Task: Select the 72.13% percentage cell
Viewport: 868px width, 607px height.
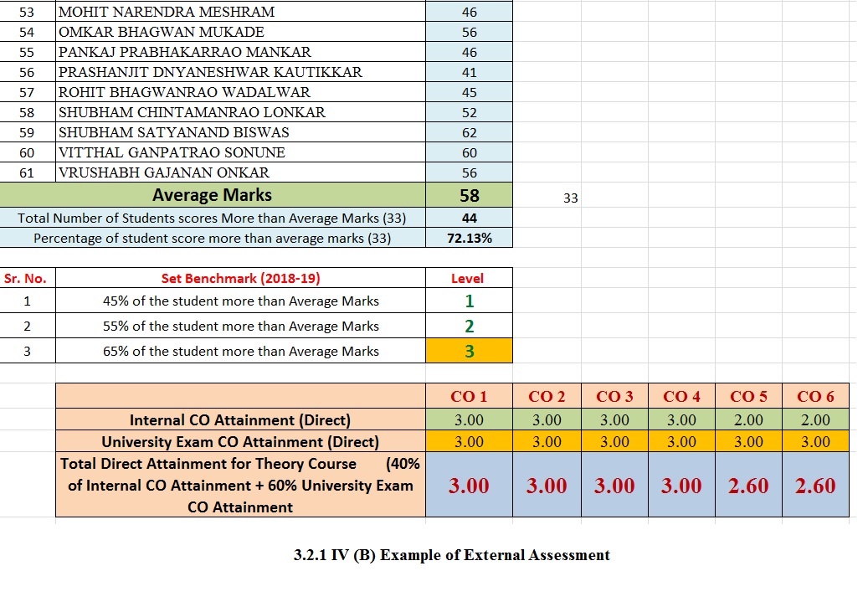Action: pyautogui.click(x=469, y=238)
